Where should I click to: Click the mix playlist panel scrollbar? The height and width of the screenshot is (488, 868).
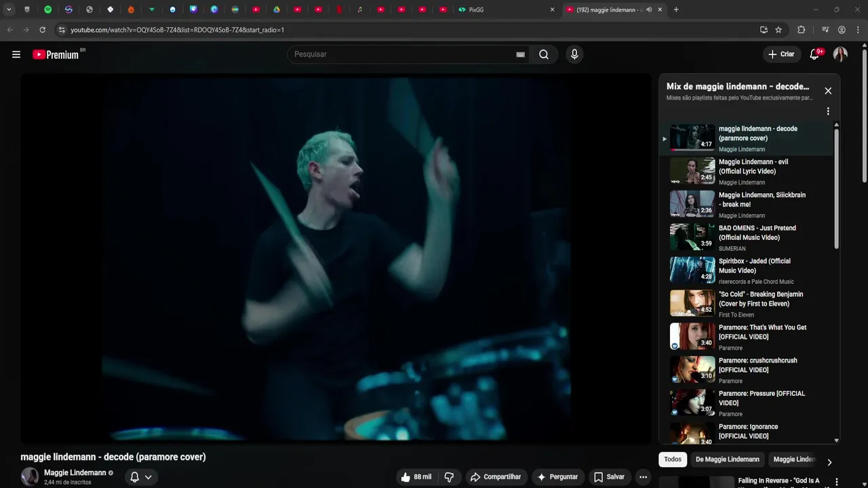click(x=836, y=188)
